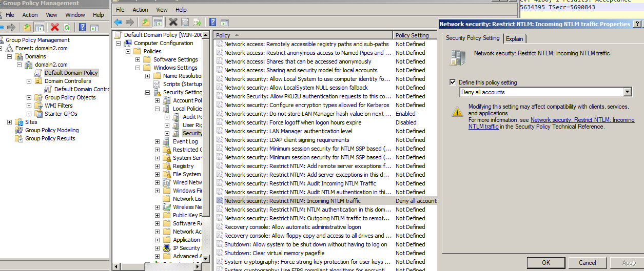
Task: Open the Window menu in Group Policy Management
Action: 75,15
